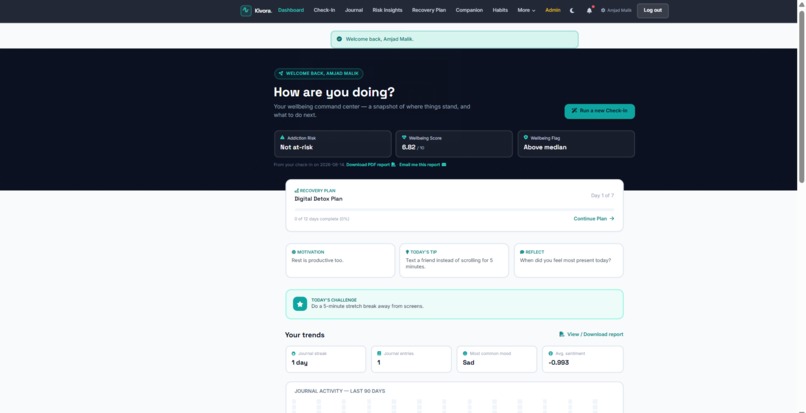Image resolution: width=806 pixels, height=413 pixels.
Task: Click the 'Your trends' heading
Action: tap(305, 335)
